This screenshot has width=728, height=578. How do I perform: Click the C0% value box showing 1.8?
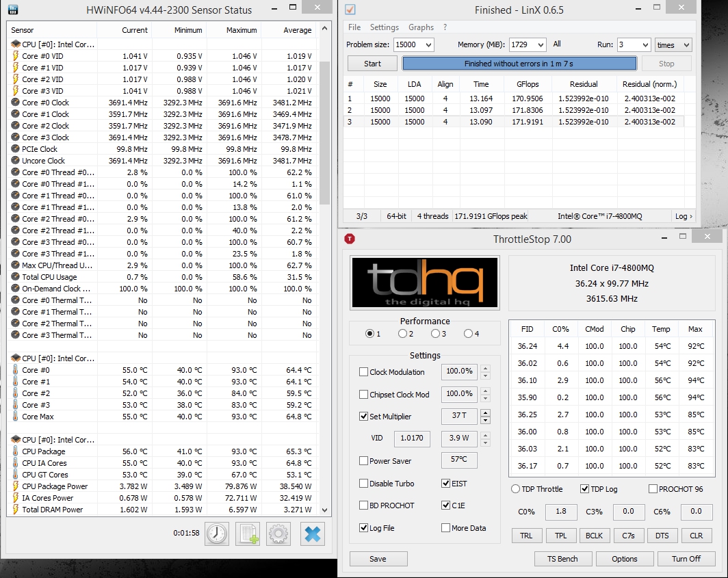pos(561,512)
